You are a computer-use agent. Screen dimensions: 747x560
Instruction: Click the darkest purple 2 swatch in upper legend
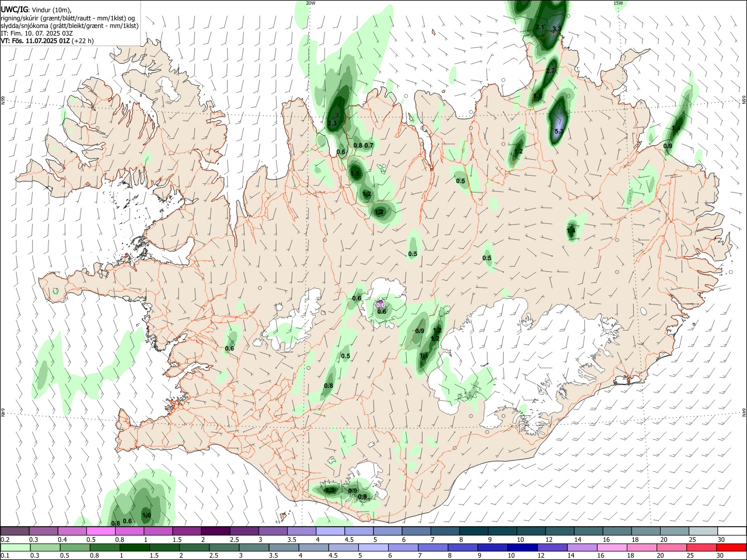coord(215,531)
